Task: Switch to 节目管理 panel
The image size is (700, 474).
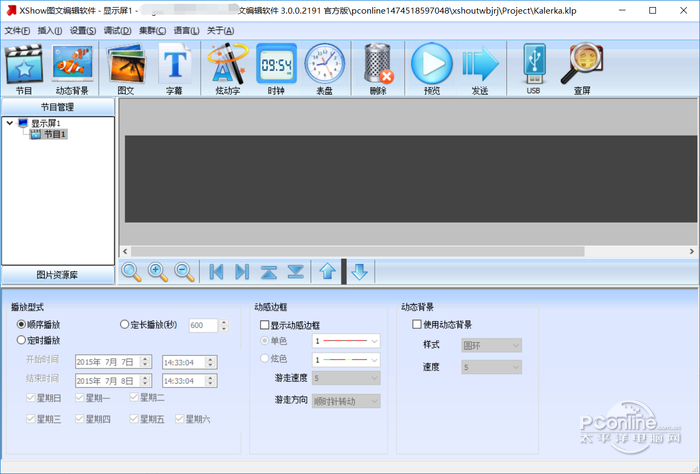Action: coord(58,107)
